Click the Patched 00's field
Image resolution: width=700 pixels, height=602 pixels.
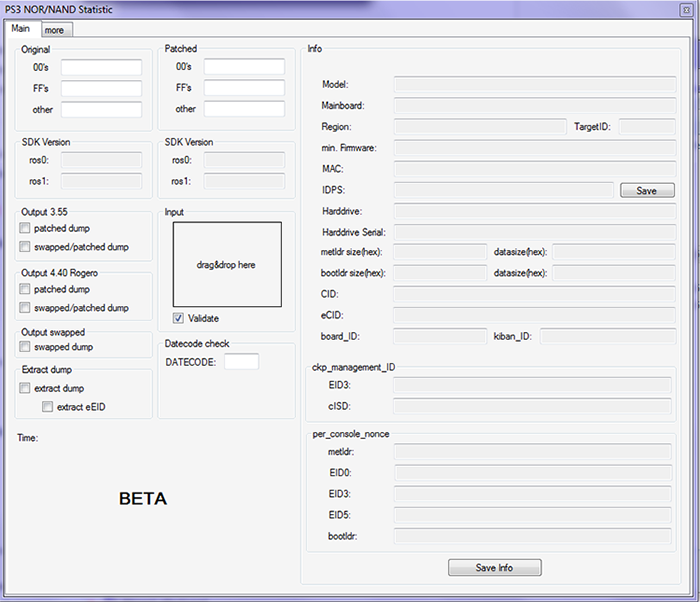point(244,67)
